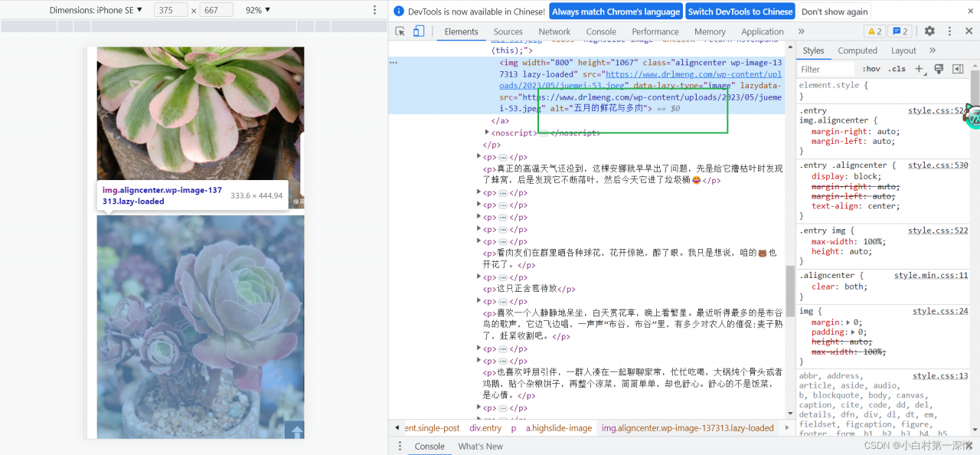Click the styles Filter input field

[825, 69]
